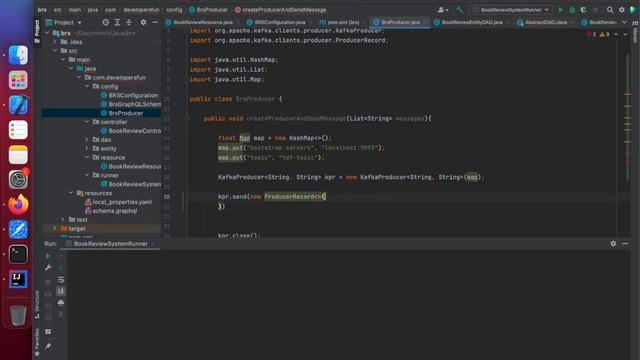Screen dimensions: 640x360
Task: Toggle soft-wrap in the Run console
Action: [61, 280]
